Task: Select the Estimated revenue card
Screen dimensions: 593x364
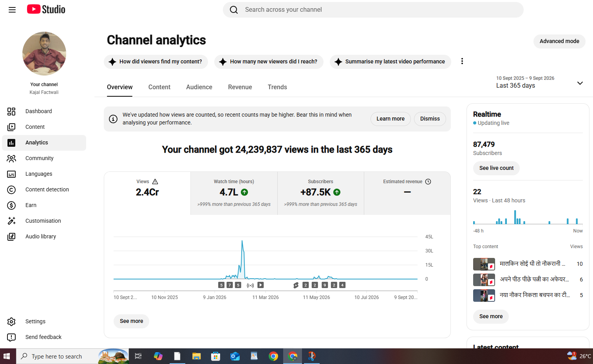Action: click(407, 193)
